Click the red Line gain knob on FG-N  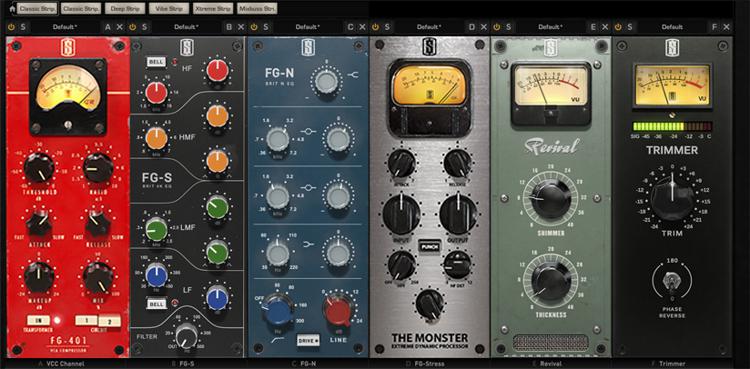point(338,310)
